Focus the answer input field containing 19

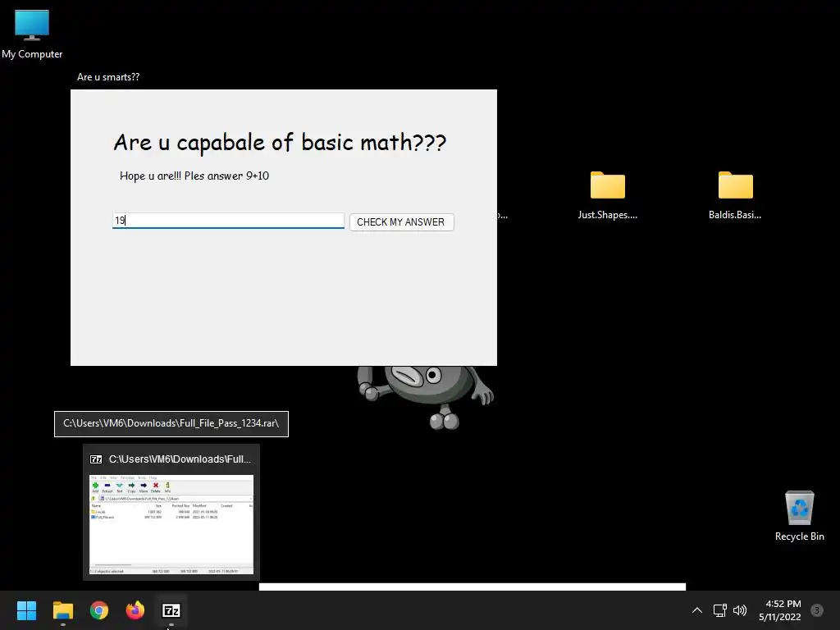pos(228,221)
